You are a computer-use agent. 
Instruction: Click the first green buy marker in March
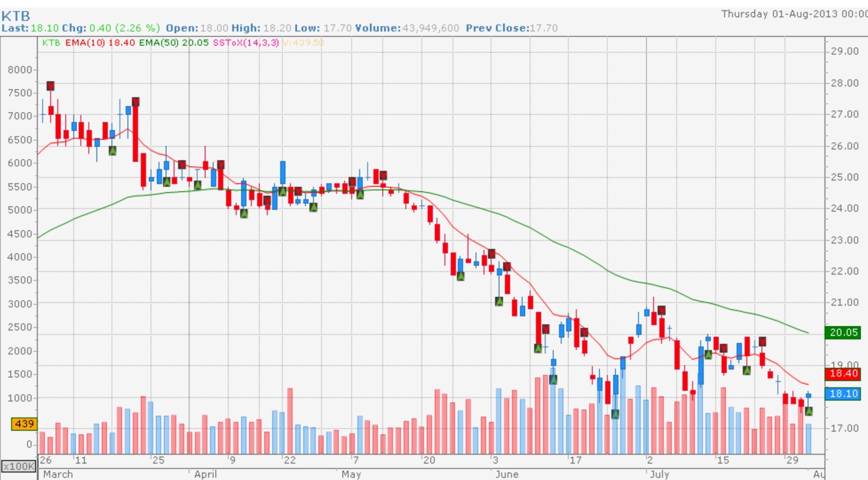click(112, 151)
